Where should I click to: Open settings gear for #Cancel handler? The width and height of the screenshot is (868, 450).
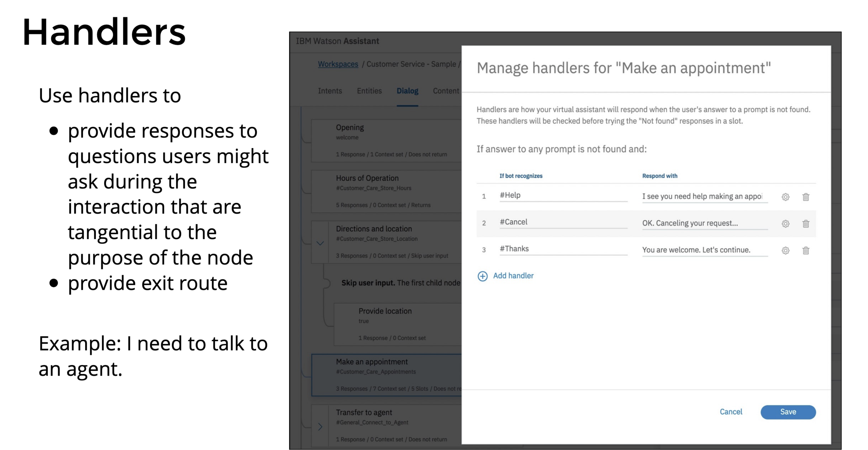coord(785,224)
